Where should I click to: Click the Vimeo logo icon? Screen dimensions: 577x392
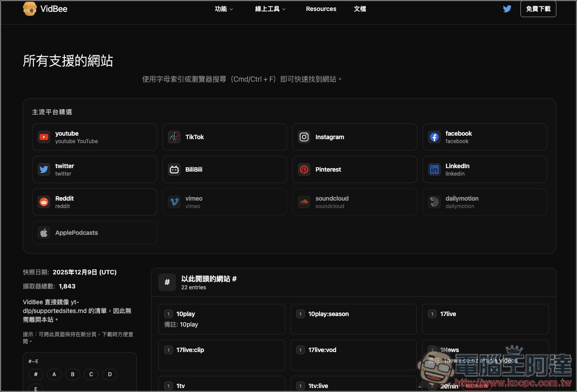[174, 202]
